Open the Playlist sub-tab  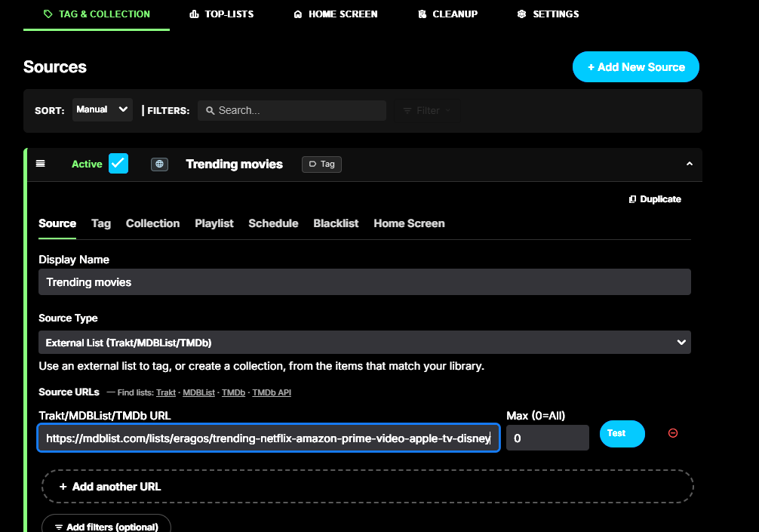pyautogui.click(x=214, y=223)
